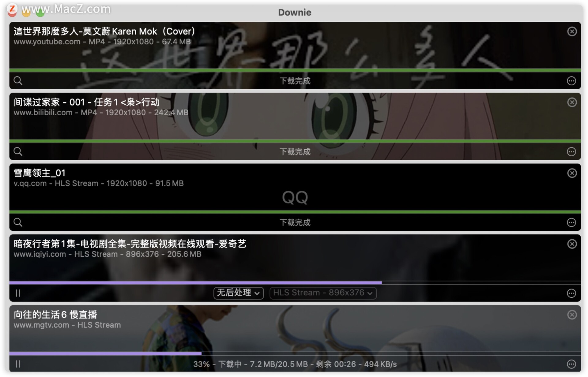Click the www.iqiyi.com 205.6 MB info line
The image size is (588, 377).
107,254
